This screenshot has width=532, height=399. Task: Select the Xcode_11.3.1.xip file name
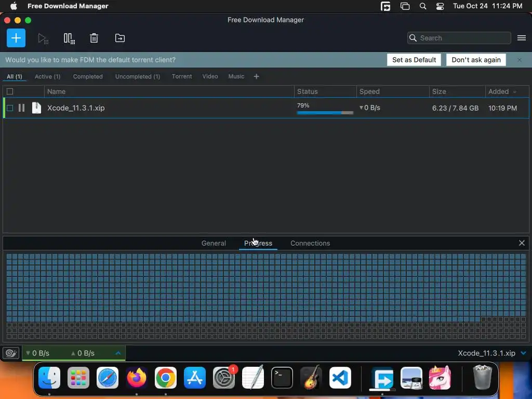[x=76, y=108]
